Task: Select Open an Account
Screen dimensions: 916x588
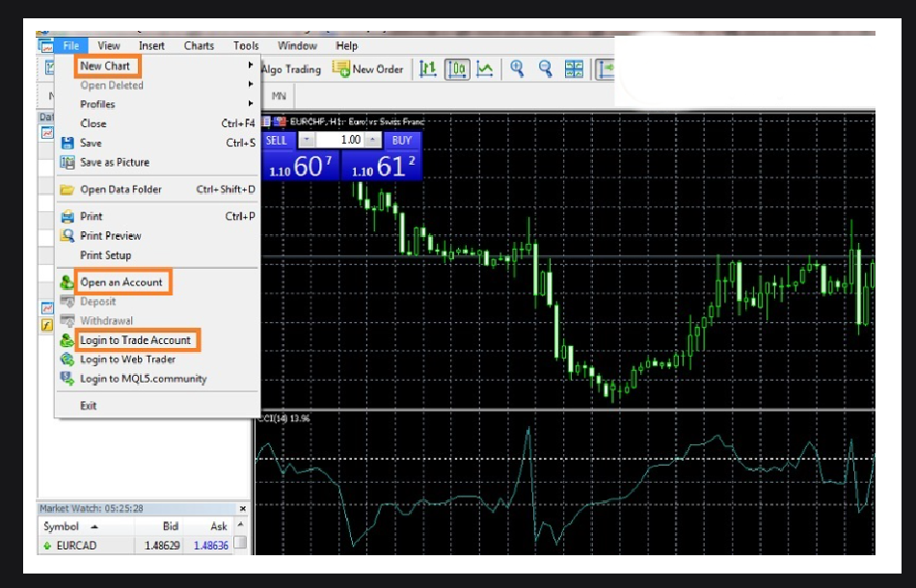Action: (122, 282)
